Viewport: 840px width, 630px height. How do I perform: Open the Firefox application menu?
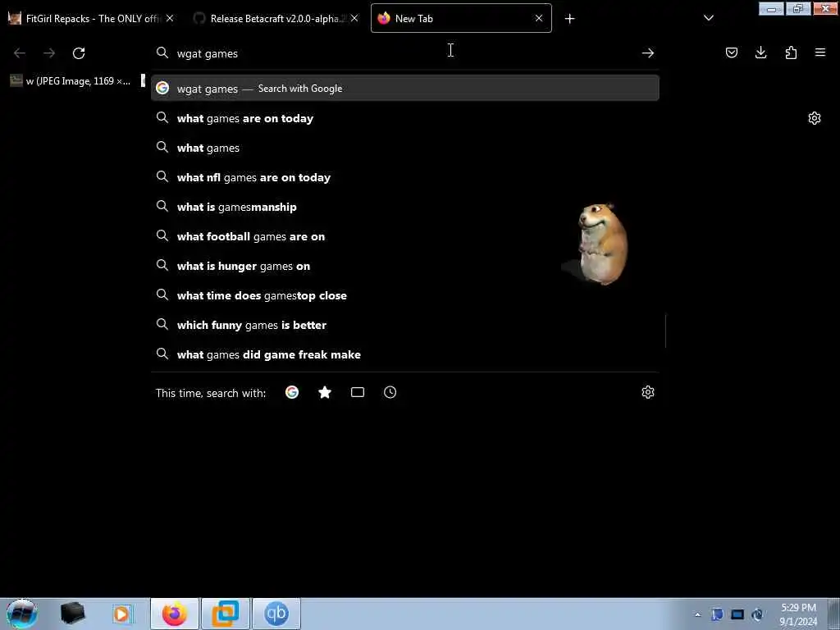tap(820, 52)
